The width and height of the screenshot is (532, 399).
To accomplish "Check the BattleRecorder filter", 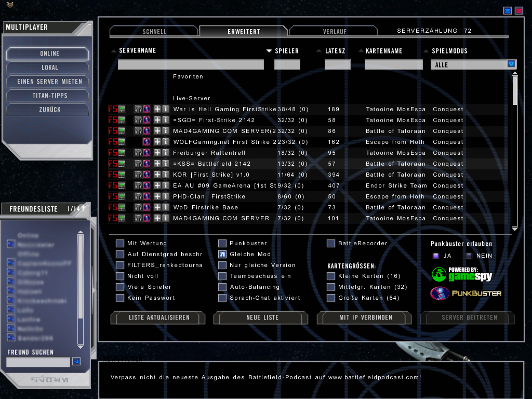I will [x=331, y=243].
